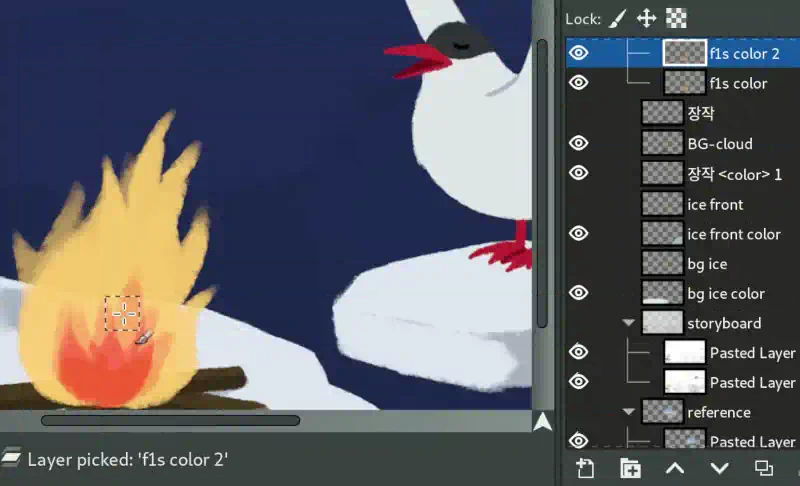800x486 pixels.
Task: Create a new layer group
Action: click(x=630, y=468)
